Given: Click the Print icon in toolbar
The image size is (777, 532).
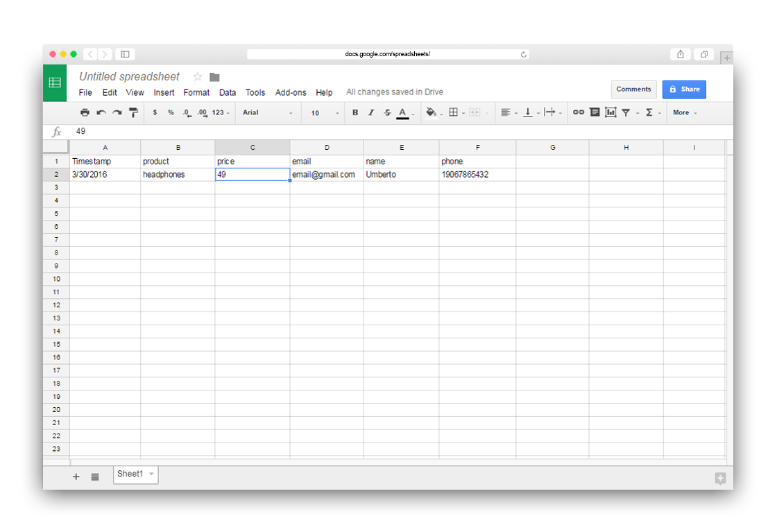Looking at the screenshot, I should (85, 112).
